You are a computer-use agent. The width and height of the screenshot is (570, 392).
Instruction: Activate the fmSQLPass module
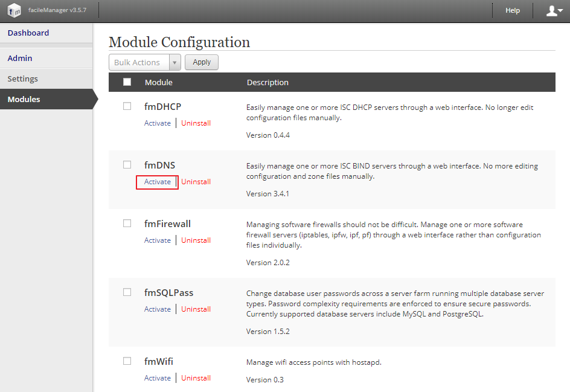[158, 309]
